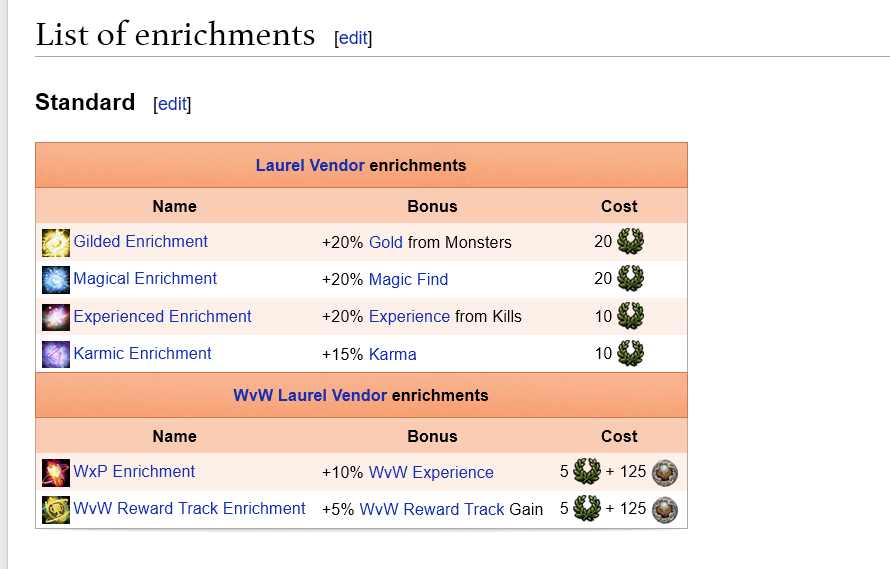Viewport: 890px width, 569px height.
Task: Open the WvW Laurel Vendor header link
Action: (310, 395)
